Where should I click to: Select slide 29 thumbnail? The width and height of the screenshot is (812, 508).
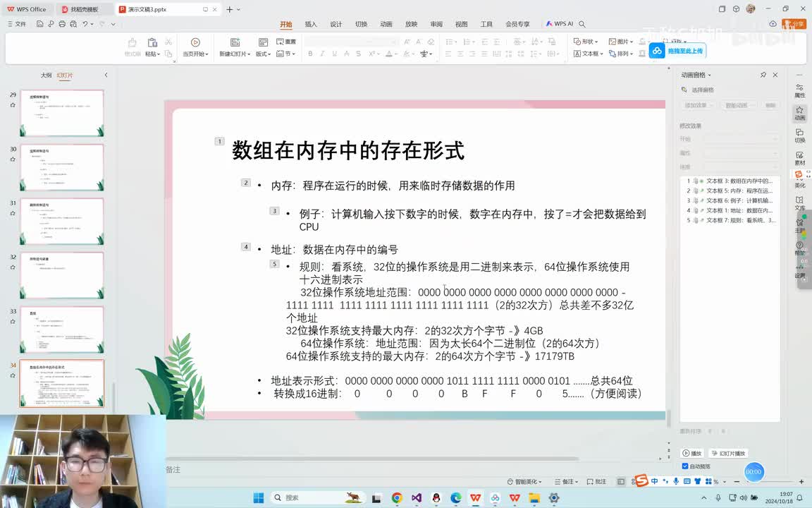coord(62,113)
